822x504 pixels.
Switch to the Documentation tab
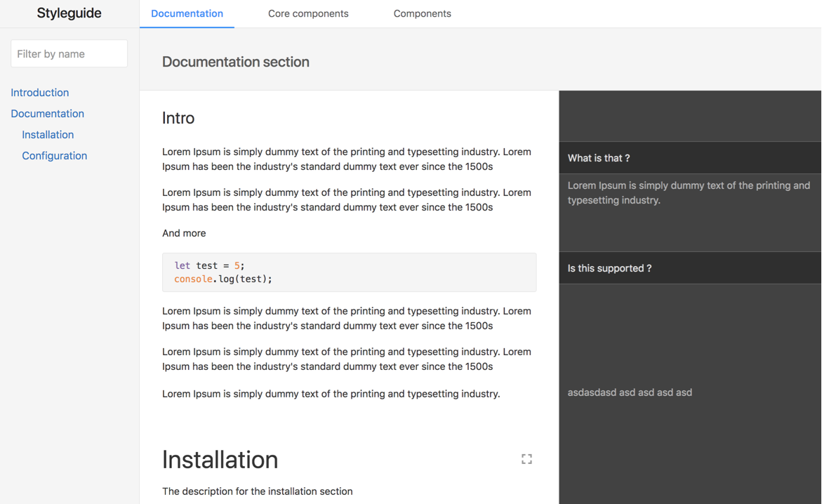click(x=187, y=13)
